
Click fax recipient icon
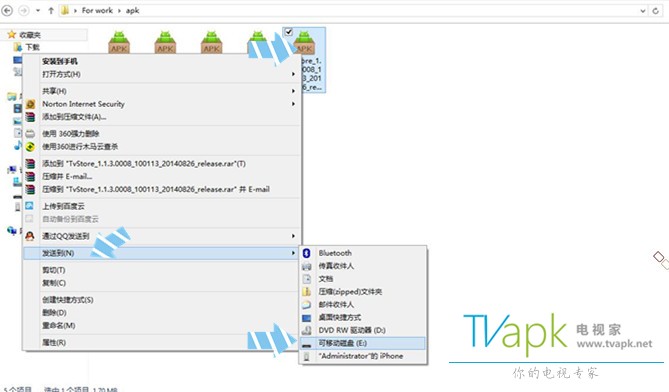306,266
